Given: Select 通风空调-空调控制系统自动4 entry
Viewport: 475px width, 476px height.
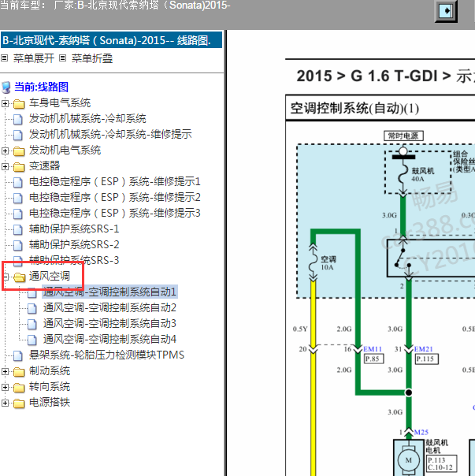Looking at the screenshot, I should point(109,340).
